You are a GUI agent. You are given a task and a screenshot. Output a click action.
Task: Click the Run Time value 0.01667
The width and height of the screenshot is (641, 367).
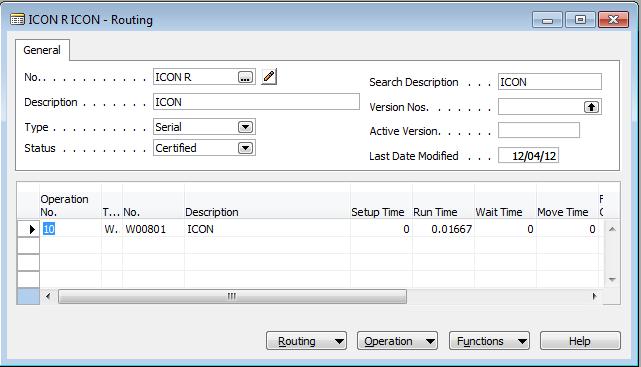[x=443, y=229]
